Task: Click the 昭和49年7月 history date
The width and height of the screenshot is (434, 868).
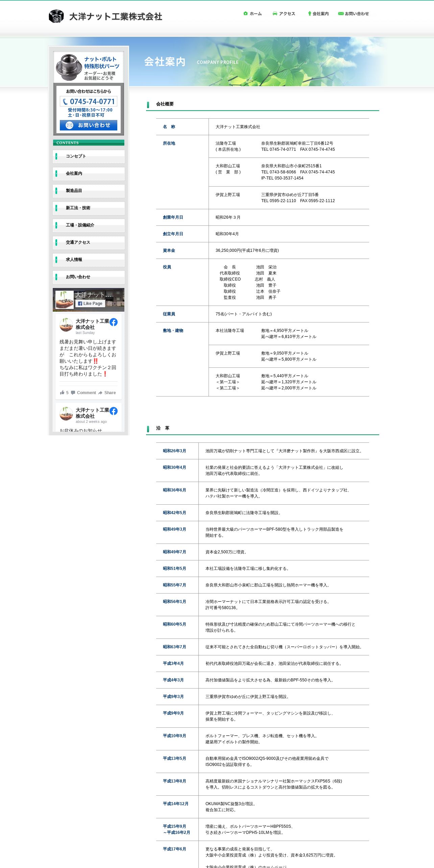Action: pos(174,552)
